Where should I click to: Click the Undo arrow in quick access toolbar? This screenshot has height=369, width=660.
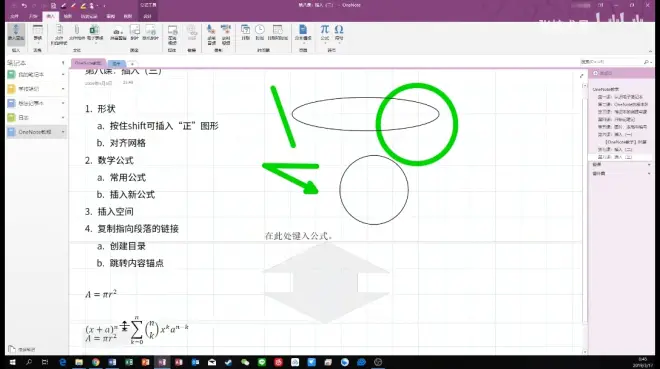point(24,5)
